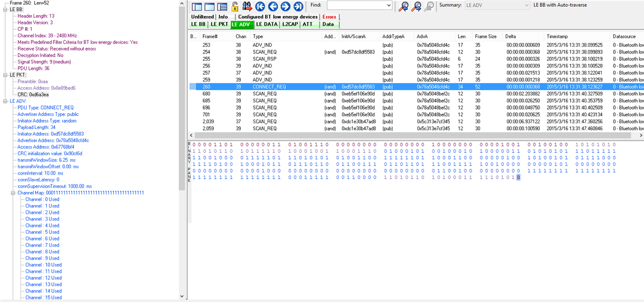
Task: Collapse the LE BB tree node
Action: [x=5, y=9]
